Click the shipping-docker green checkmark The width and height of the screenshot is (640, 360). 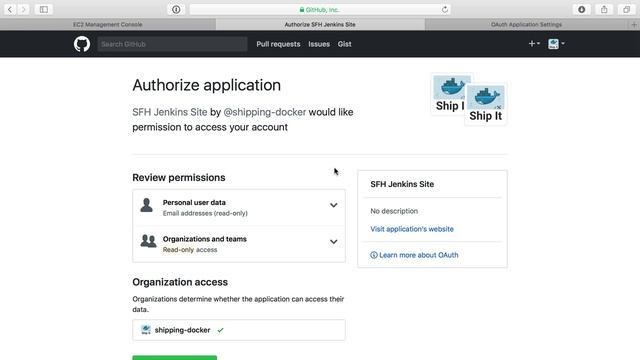tap(220, 330)
